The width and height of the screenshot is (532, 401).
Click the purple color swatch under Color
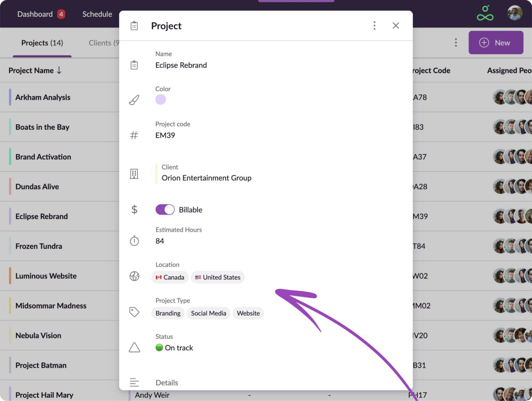click(161, 99)
